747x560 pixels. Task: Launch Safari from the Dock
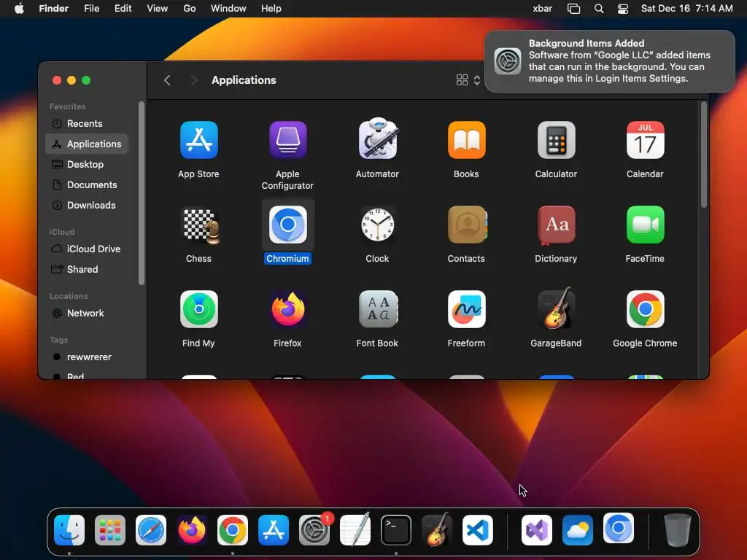pyautogui.click(x=151, y=530)
